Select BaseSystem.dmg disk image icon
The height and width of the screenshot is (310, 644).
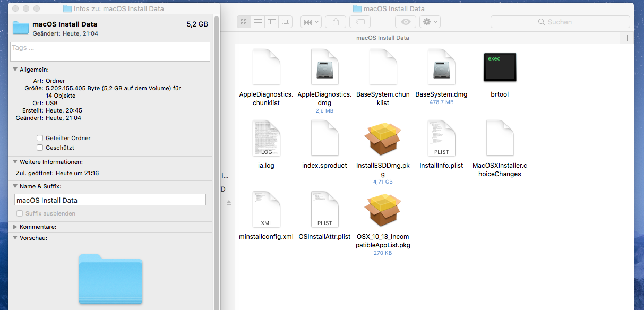(441, 67)
